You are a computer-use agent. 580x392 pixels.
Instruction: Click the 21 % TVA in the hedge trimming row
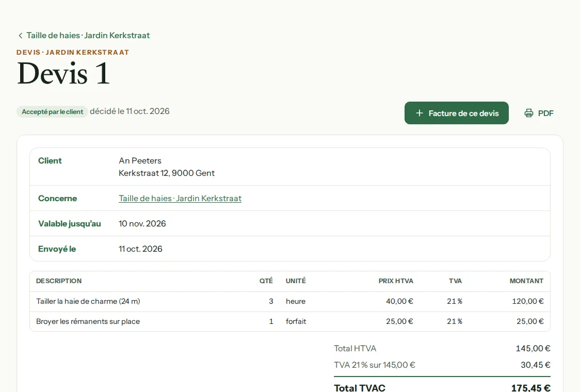(x=455, y=301)
